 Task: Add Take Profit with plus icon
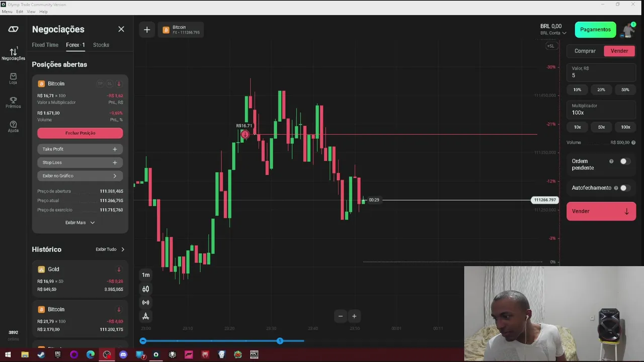point(115,149)
